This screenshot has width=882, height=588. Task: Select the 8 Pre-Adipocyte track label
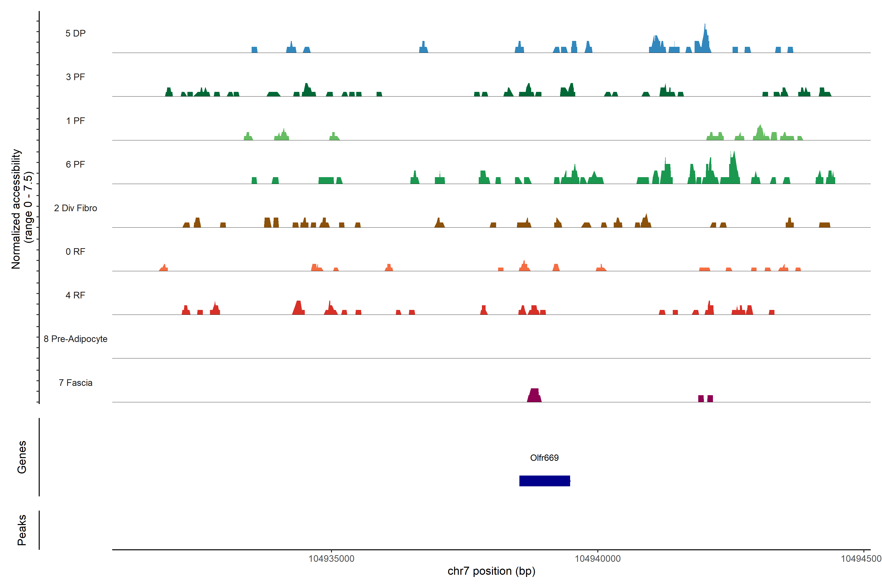click(75, 339)
